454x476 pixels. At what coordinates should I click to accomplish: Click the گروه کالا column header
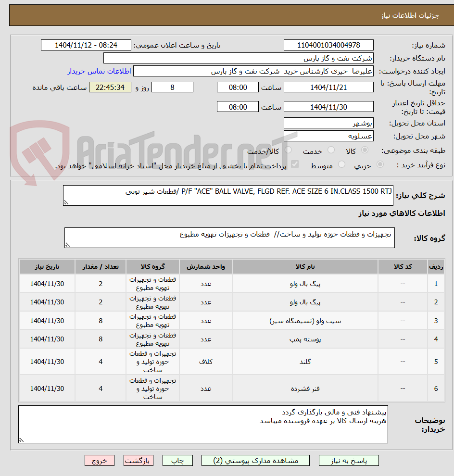[x=153, y=266]
